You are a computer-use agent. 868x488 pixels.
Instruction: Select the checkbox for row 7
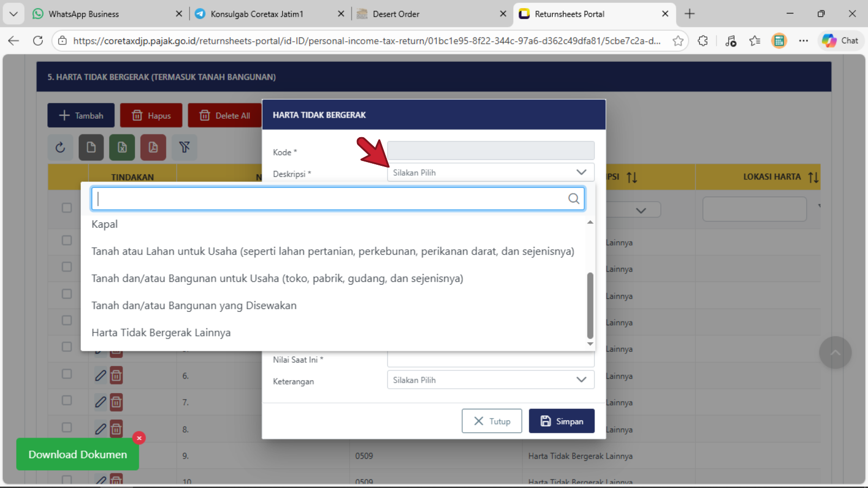67,401
